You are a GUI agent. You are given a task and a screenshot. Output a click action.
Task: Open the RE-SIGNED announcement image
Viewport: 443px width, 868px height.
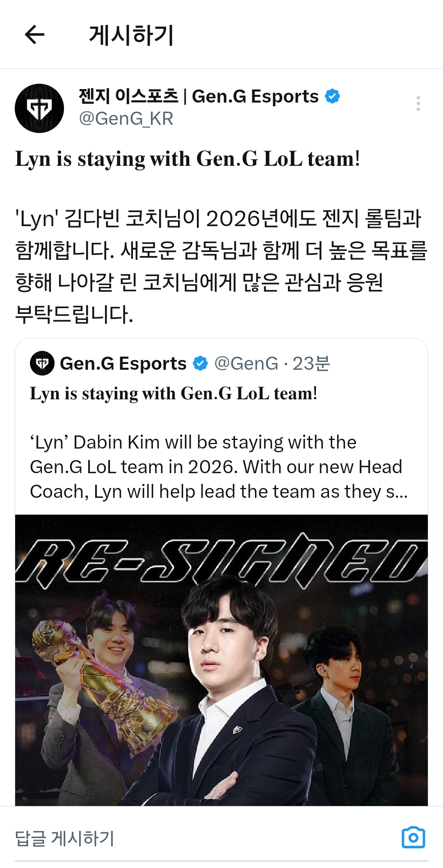click(221, 660)
